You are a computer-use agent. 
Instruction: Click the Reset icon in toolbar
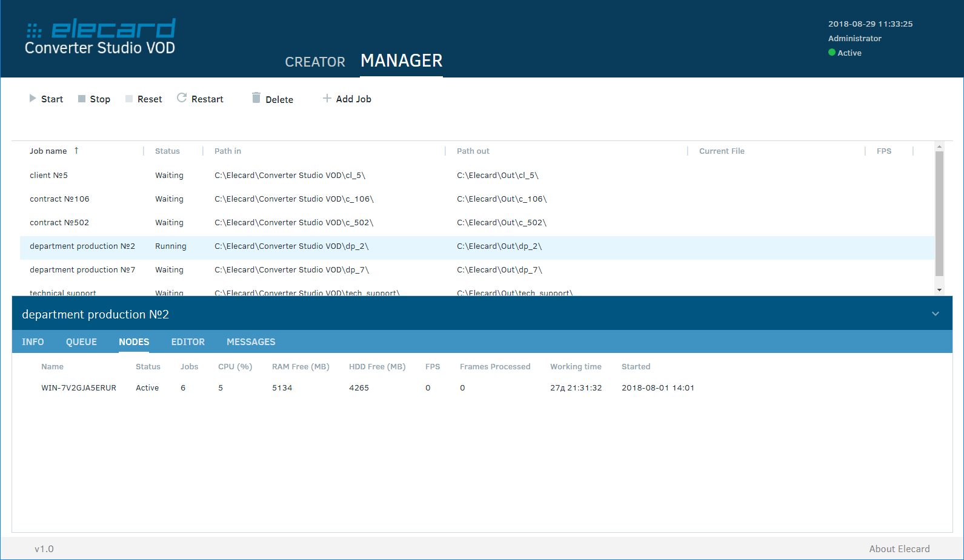pos(129,99)
